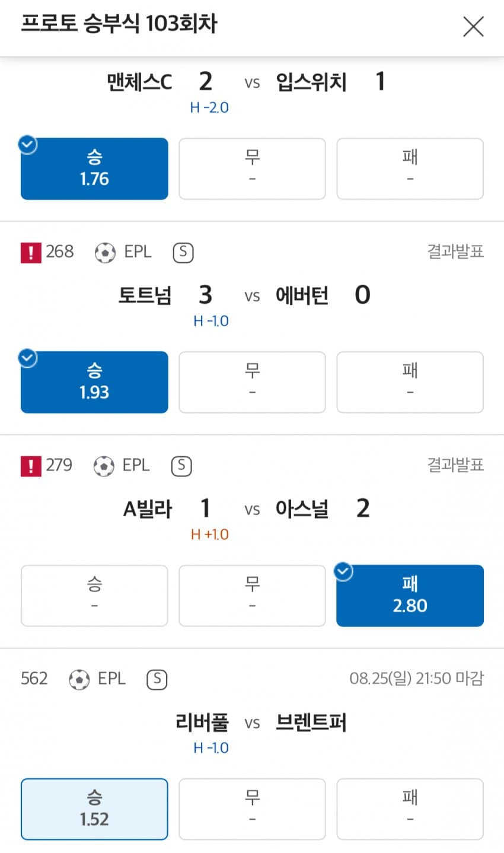Click the soccer ball icon for match 279

click(x=104, y=467)
